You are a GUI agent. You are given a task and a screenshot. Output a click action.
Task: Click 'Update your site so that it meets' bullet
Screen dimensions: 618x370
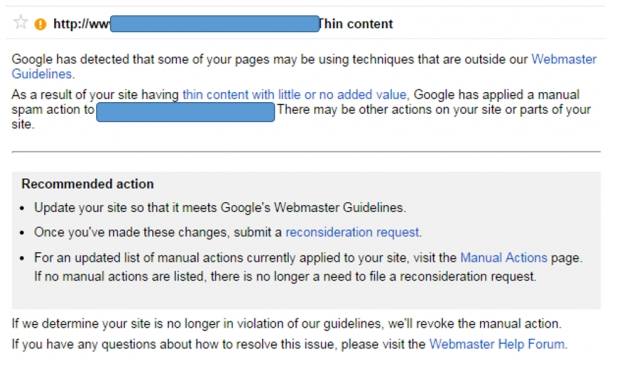click(220, 208)
